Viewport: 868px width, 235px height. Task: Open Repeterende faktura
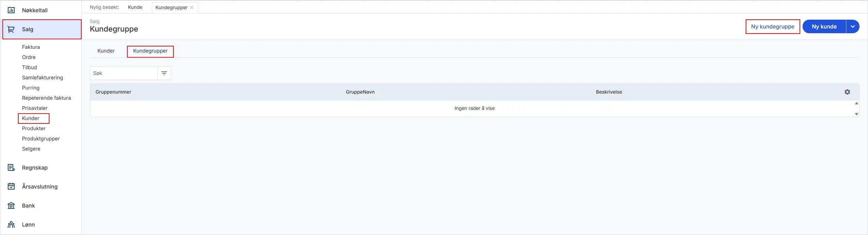(x=46, y=98)
